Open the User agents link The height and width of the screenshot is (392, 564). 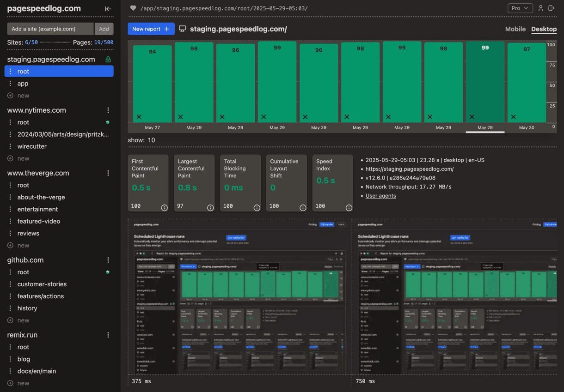(380, 196)
